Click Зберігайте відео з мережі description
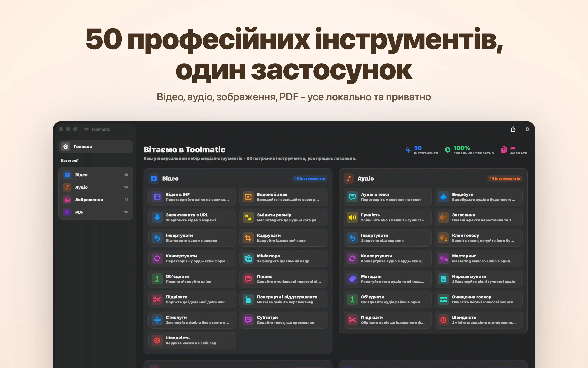 [x=191, y=220]
